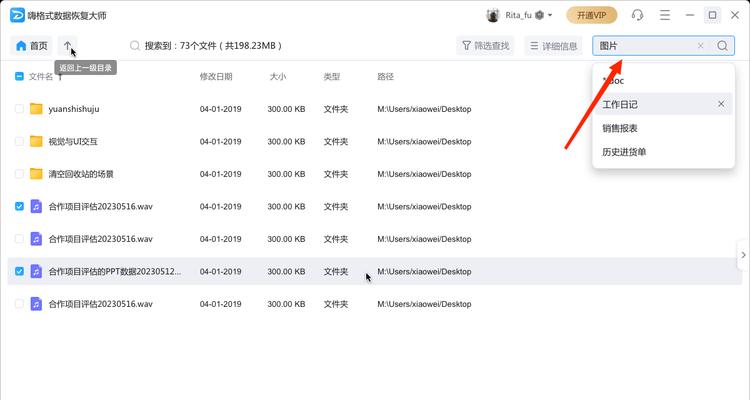The image size is (750, 400).
Task: Sort by the 类型 column header
Action: (x=331, y=77)
